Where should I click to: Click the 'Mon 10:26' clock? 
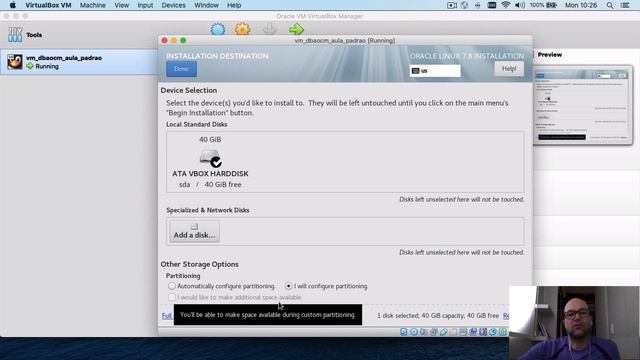pyautogui.click(x=581, y=5)
